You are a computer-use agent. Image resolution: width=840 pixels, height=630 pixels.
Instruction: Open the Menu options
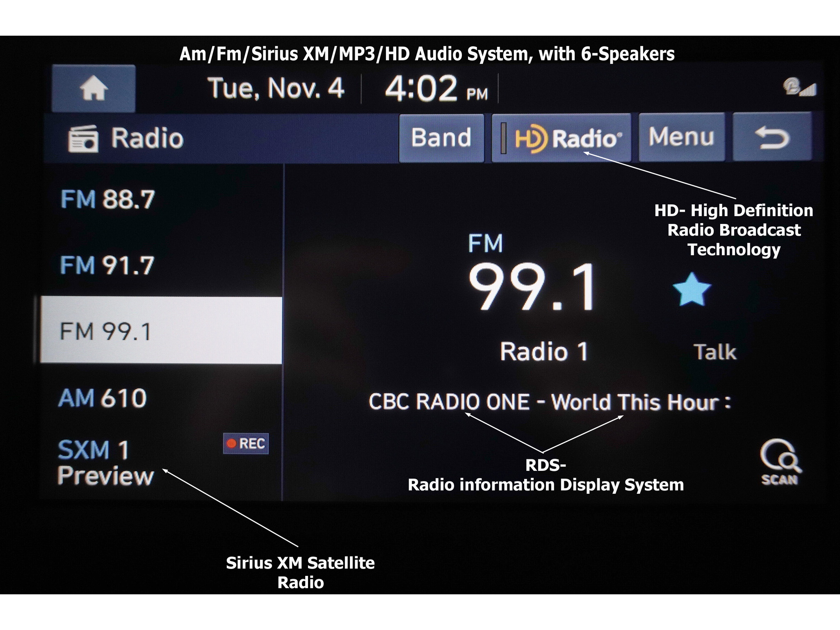click(681, 137)
